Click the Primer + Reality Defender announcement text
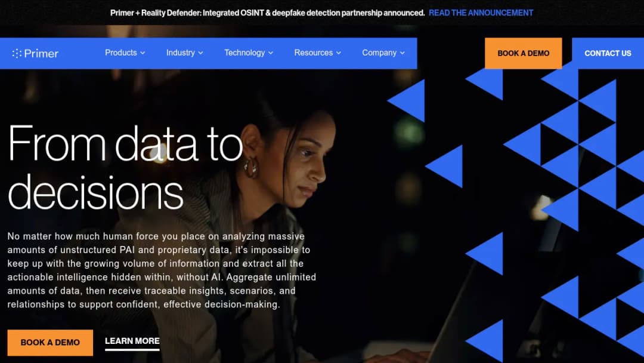The image size is (644, 363). pos(267,13)
